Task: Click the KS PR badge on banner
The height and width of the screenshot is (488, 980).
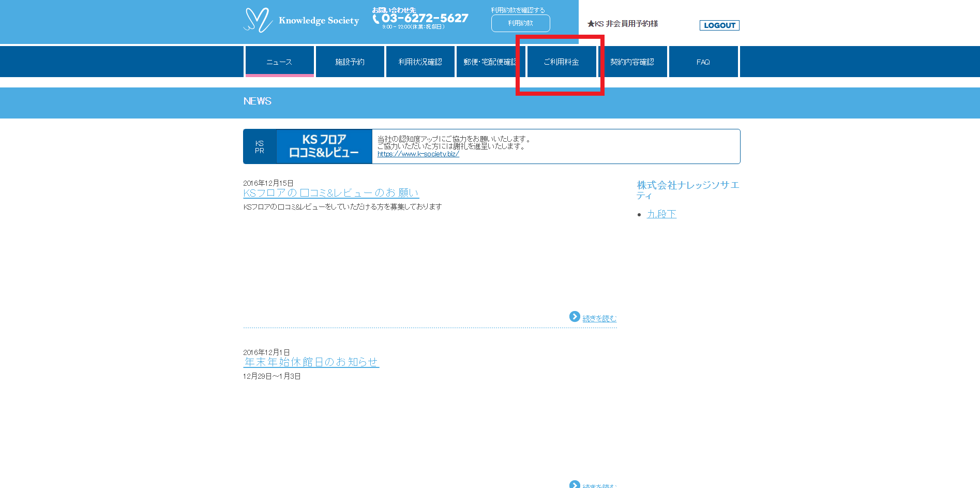Action: (260, 147)
